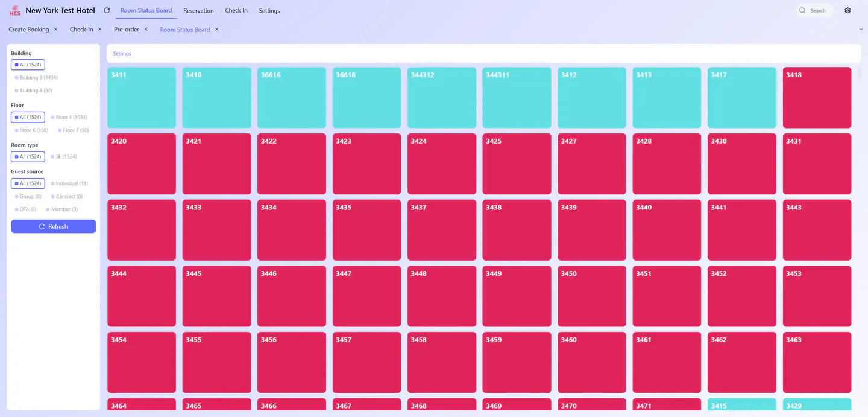Switch to the Check-in tab
868x417 pixels.
pos(81,29)
